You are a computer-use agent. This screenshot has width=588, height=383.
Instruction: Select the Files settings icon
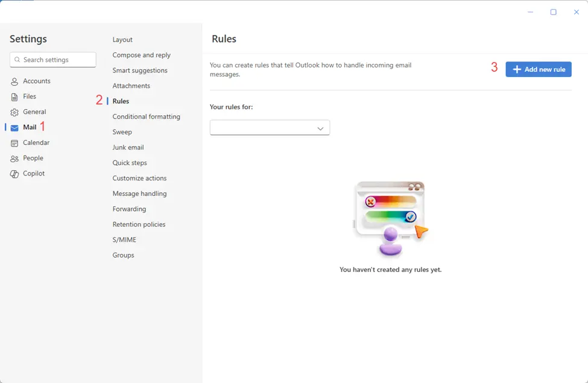coord(14,96)
